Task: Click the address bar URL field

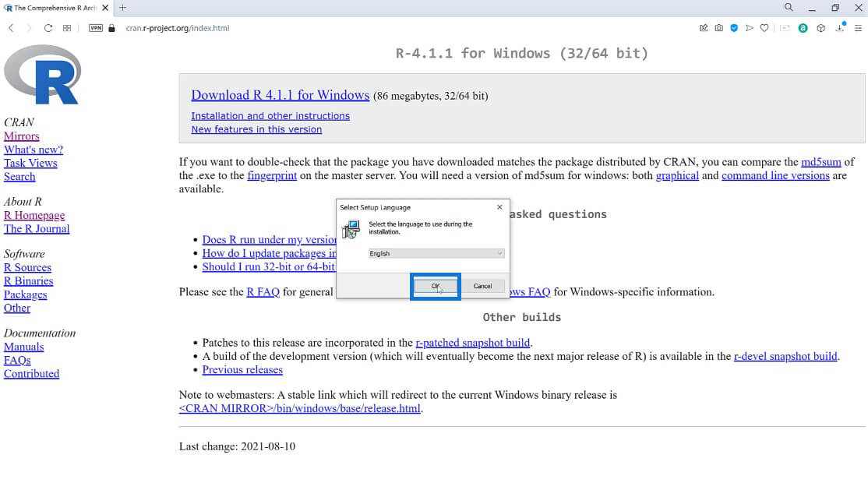Action: pyautogui.click(x=177, y=28)
